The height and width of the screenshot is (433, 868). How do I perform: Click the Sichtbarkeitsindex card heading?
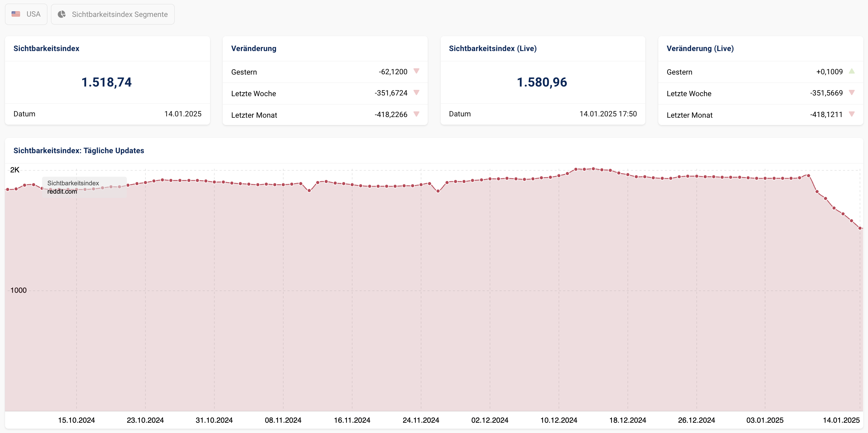coord(46,48)
